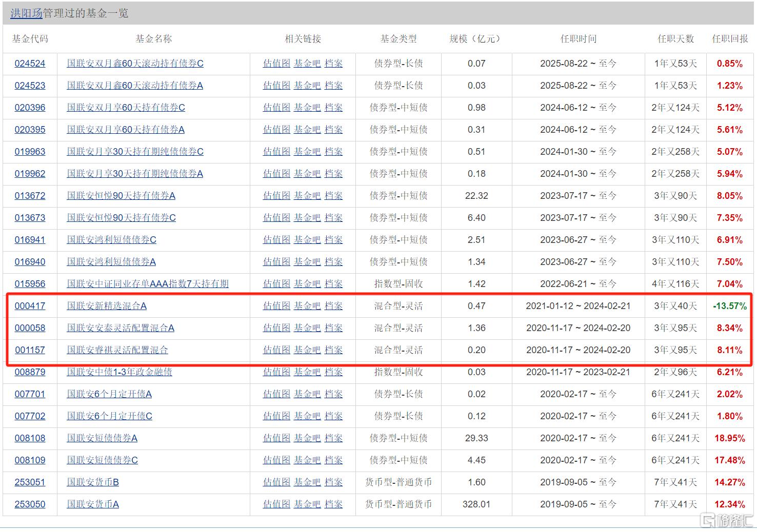Open the 洪阳玚 manager link in header
Screen dimensions: 757x532
(x=26, y=13)
